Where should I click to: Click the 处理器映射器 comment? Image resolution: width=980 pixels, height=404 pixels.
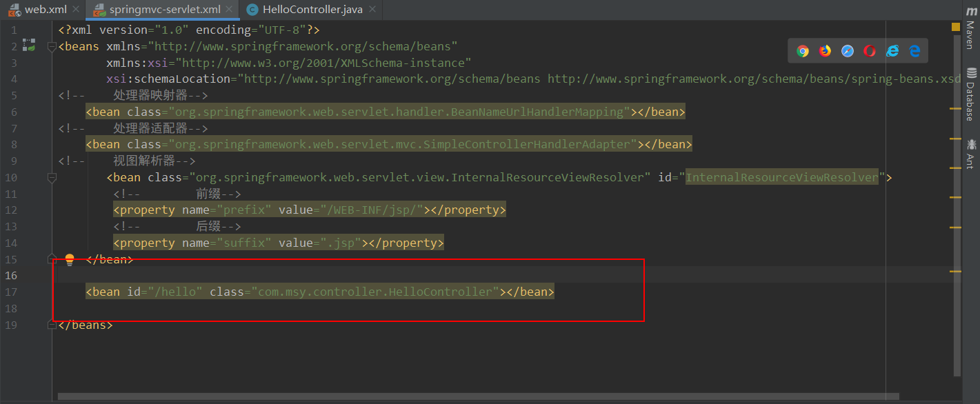point(150,95)
